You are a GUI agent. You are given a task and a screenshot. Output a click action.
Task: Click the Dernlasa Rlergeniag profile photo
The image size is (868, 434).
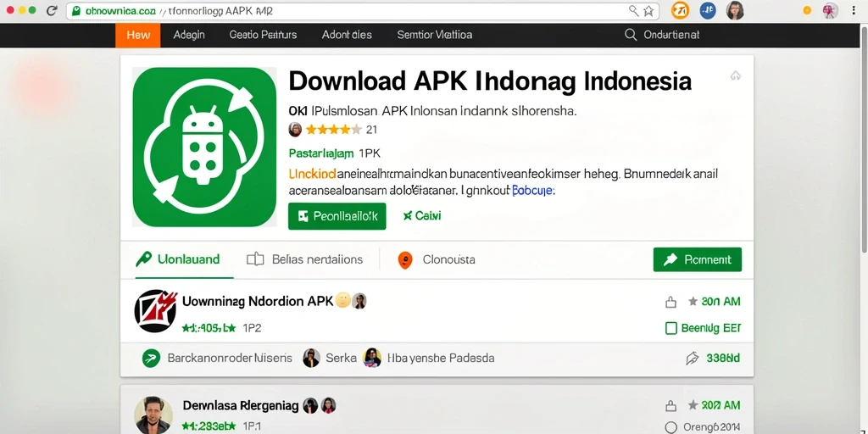[x=153, y=415]
